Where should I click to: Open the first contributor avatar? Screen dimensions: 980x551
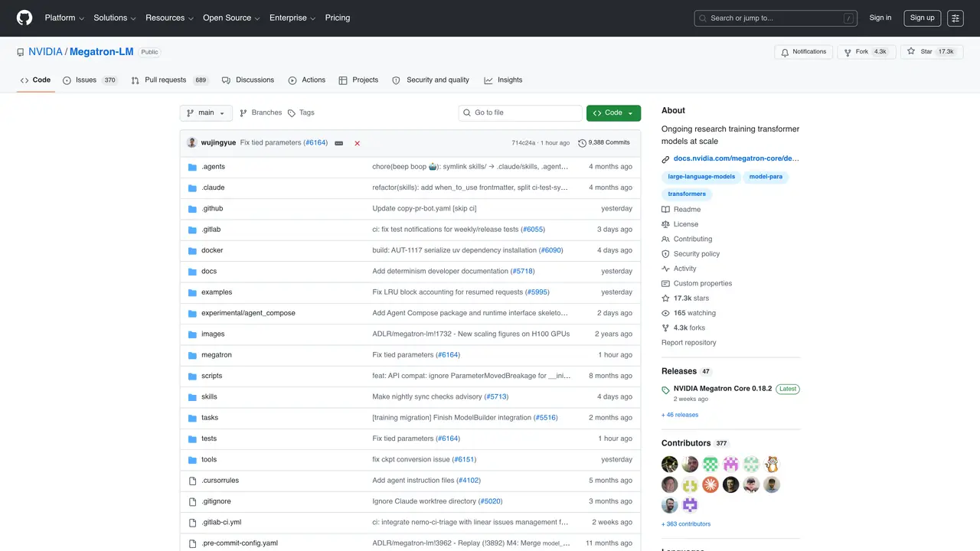(x=670, y=465)
